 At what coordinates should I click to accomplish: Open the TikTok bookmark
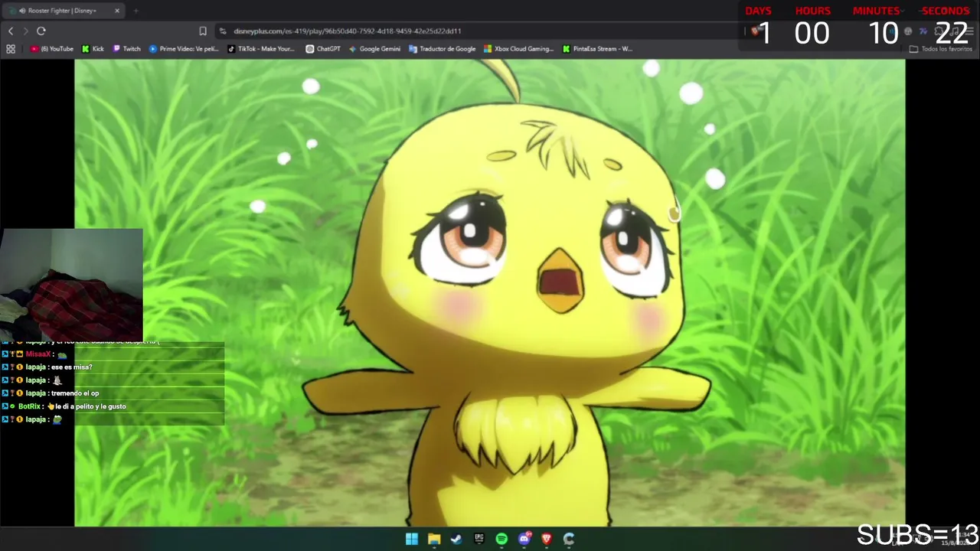coord(261,49)
